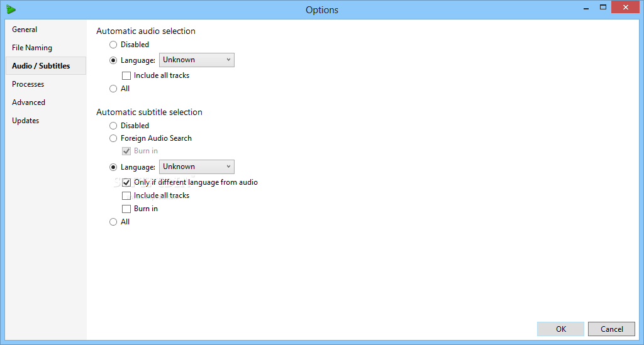Go to the Updates tab

coord(45,121)
